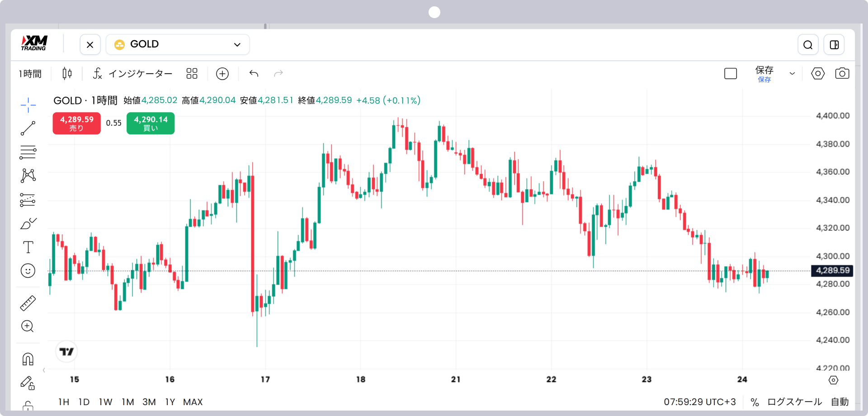Click the add comparison plus icon
The height and width of the screenshot is (416, 868).
(x=222, y=74)
